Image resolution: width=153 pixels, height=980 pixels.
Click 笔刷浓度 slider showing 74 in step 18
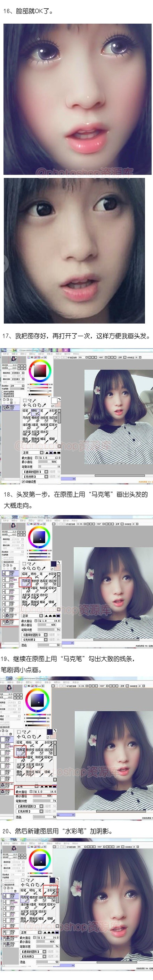coord(49,630)
